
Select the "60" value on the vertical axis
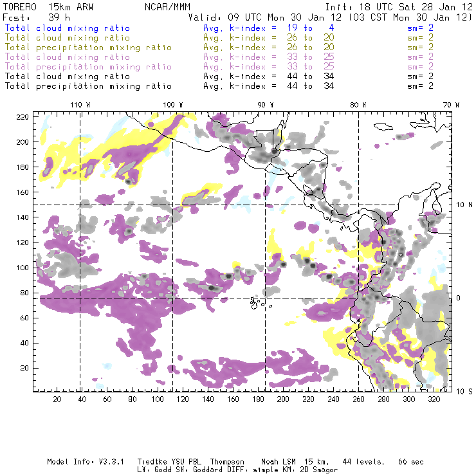(24, 318)
